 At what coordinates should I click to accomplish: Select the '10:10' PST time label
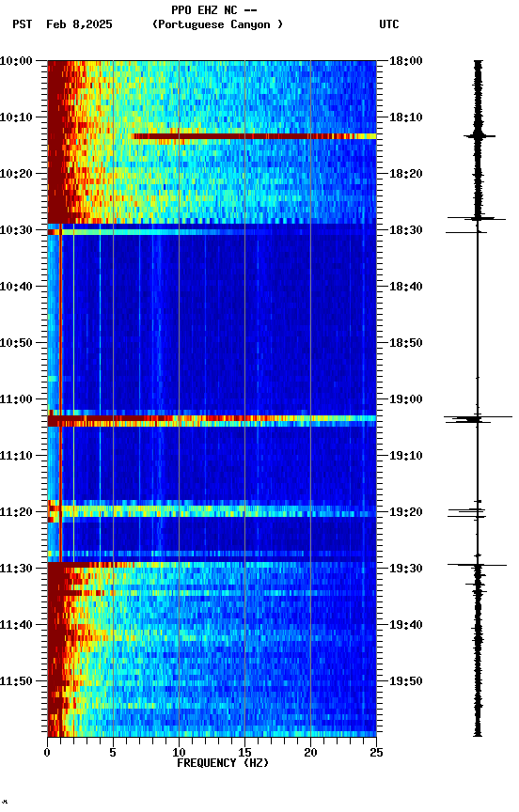pos(16,117)
